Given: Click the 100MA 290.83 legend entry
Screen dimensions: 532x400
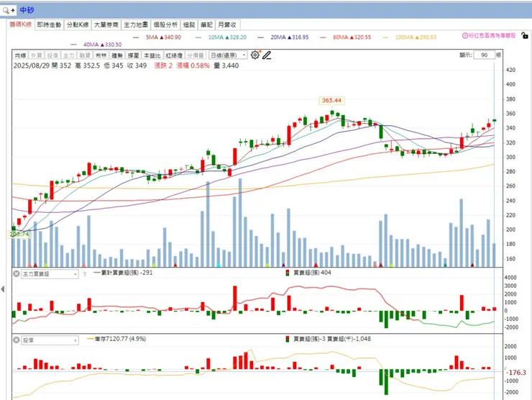Looking at the screenshot, I should pos(410,37).
